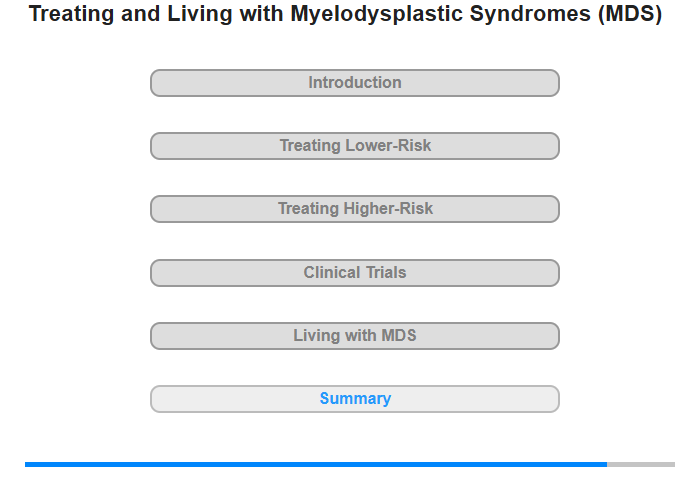Pick the Lower-Risk treatment menu entry

(x=354, y=146)
